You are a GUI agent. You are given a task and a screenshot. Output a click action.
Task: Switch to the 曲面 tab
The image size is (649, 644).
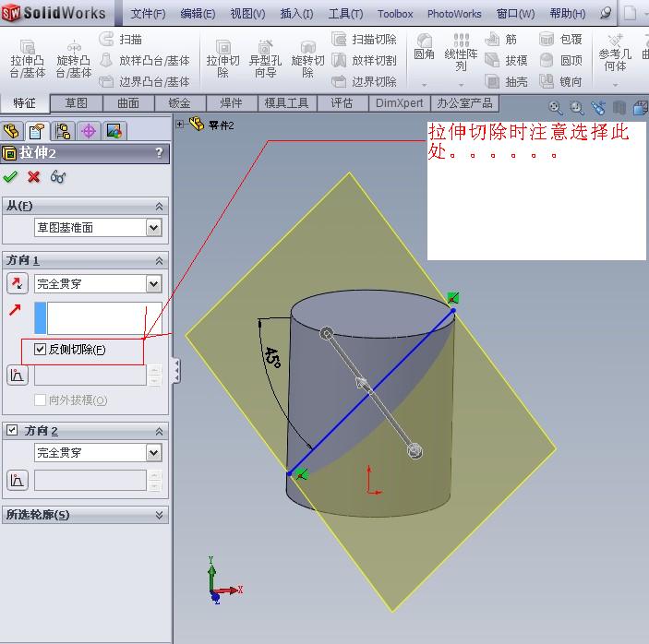click(x=128, y=103)
